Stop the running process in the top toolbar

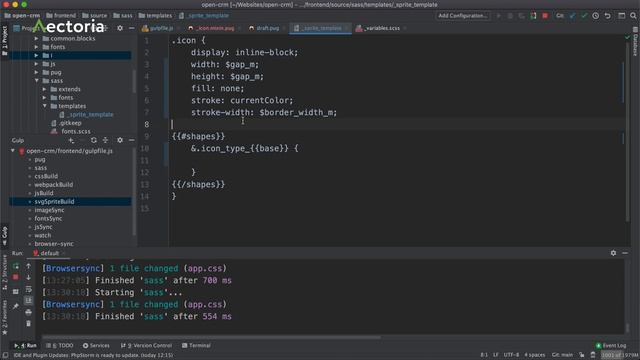[x=545, y=16]
